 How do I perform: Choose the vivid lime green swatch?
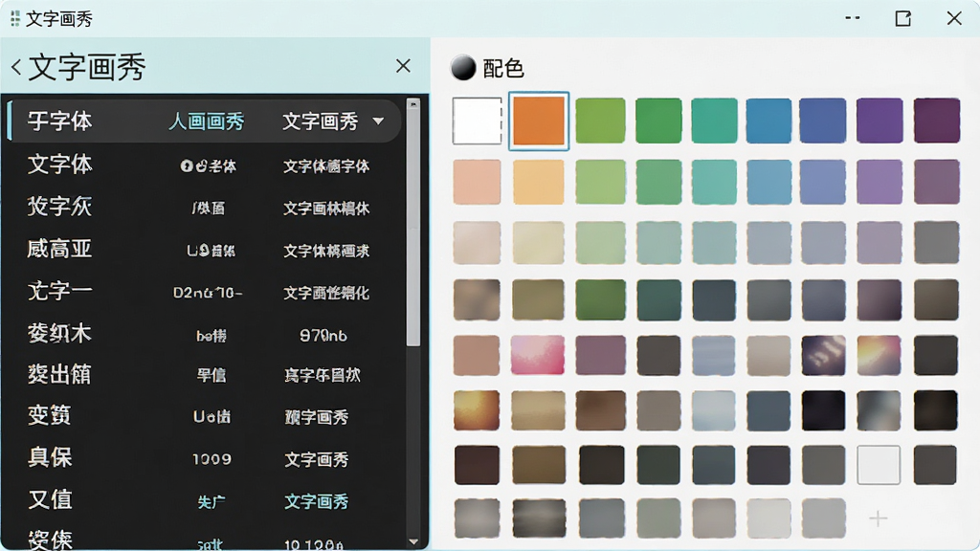pos(600,121)
